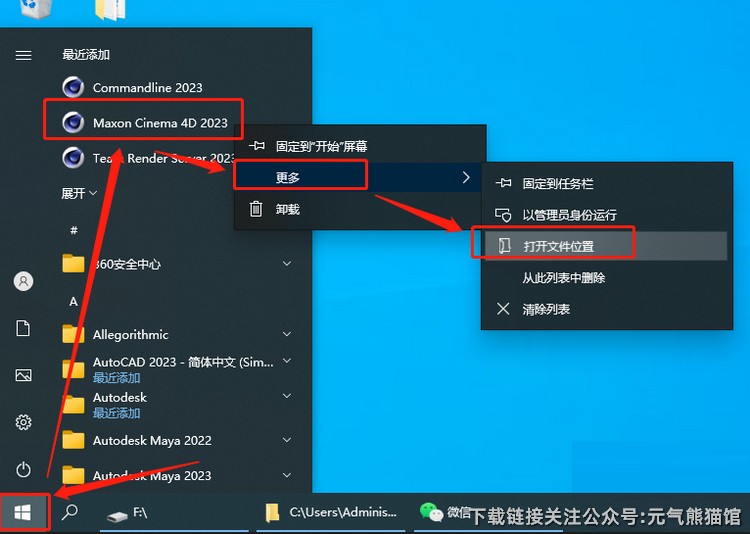The width and height of the screenshot is (750, 534).
Task: Click 清除列表 in the submenu
Action: click(546, 309)
